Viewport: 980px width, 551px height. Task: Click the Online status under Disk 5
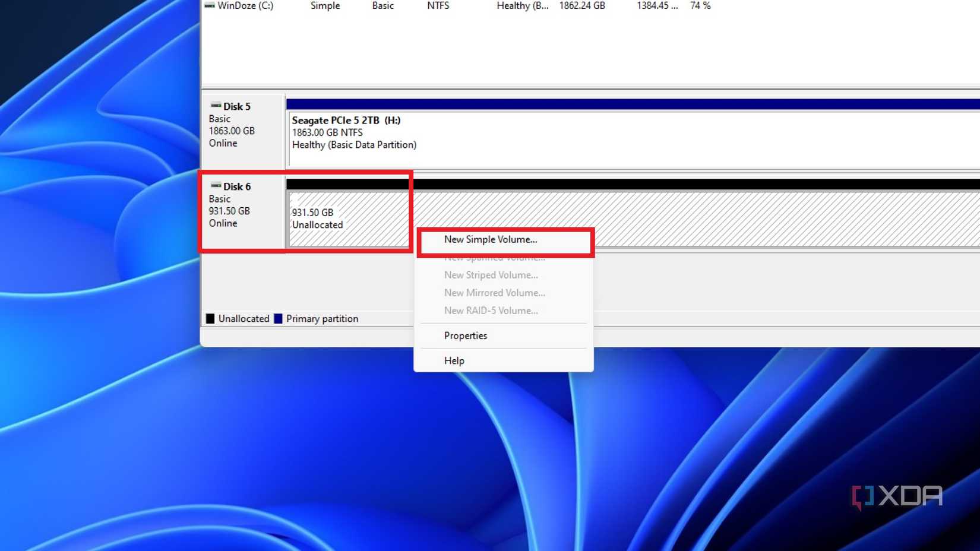pyautogui.click(x=223, y=143)
